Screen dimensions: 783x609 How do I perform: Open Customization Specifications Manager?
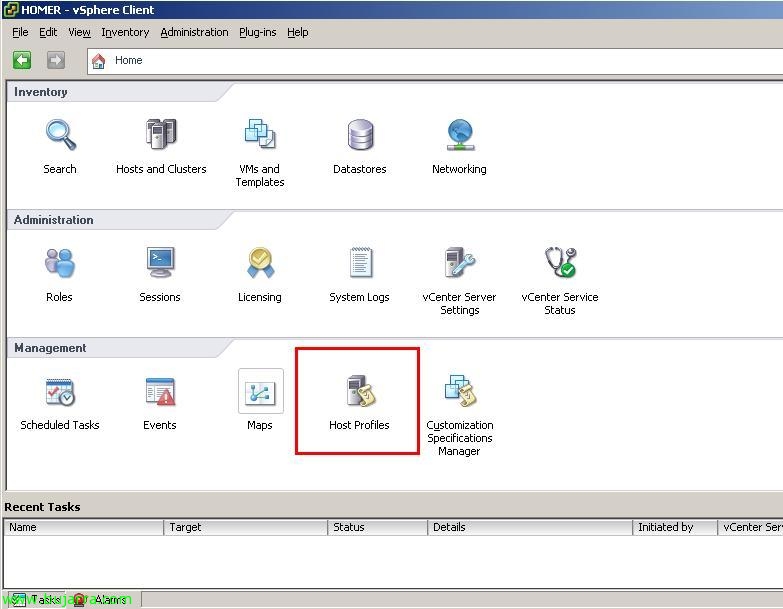click(460, 391)
